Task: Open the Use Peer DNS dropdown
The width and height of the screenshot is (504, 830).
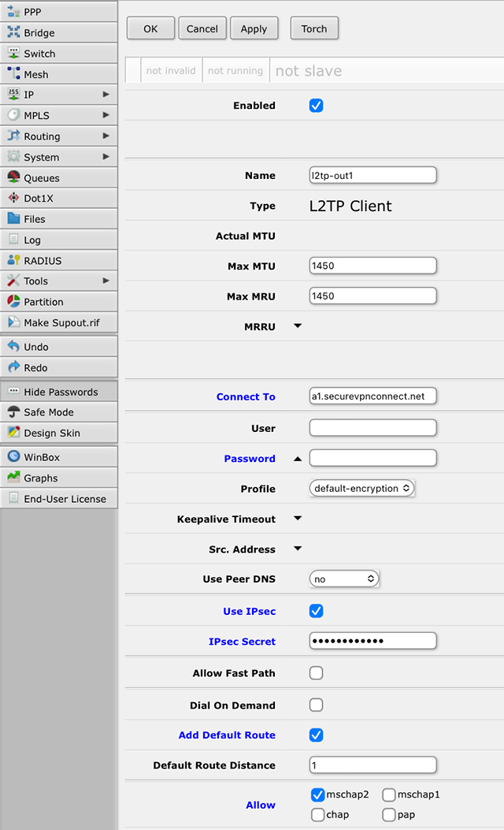Action: pos(344,579)
